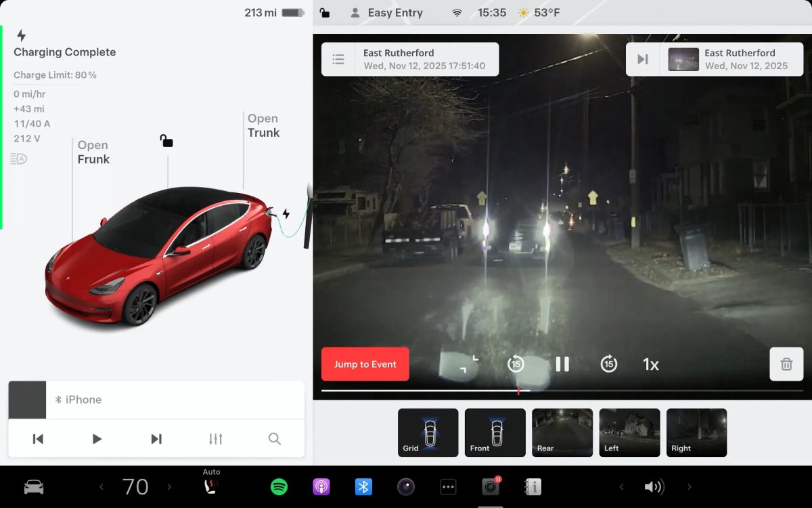Open Bluetooth settings in the dock
Screen dimensions: 812x508
pyautogui.click(x=363, y=487)
